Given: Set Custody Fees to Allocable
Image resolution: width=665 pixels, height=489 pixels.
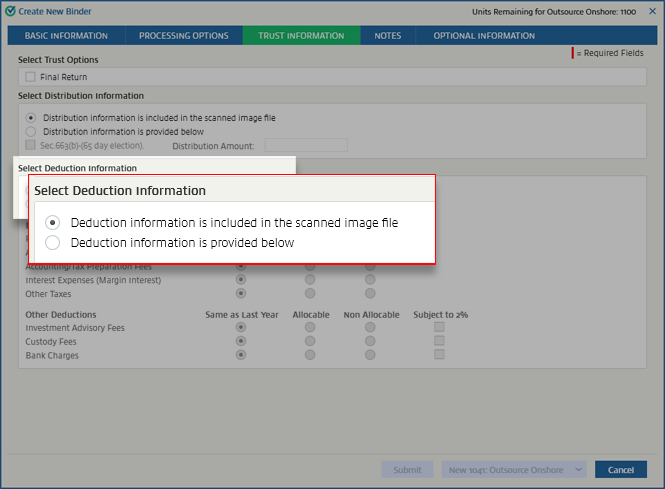Looking at the screenshot, I should [x=310, y=341].
